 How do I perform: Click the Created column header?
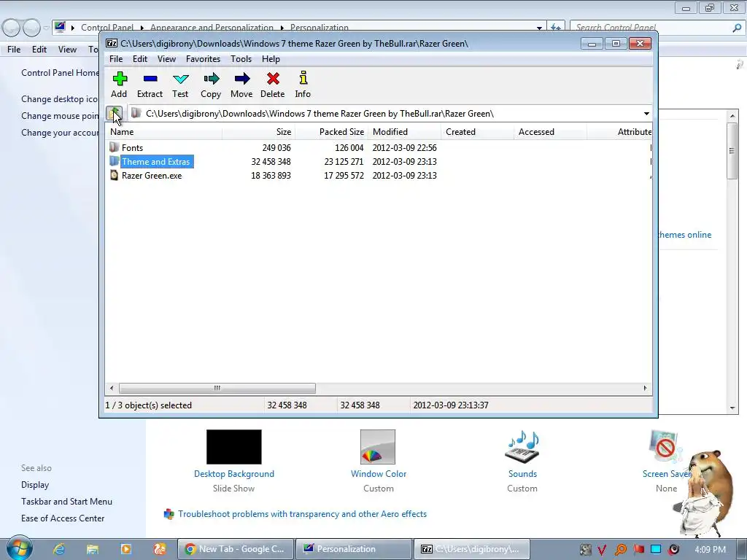[x=477, y=132]
